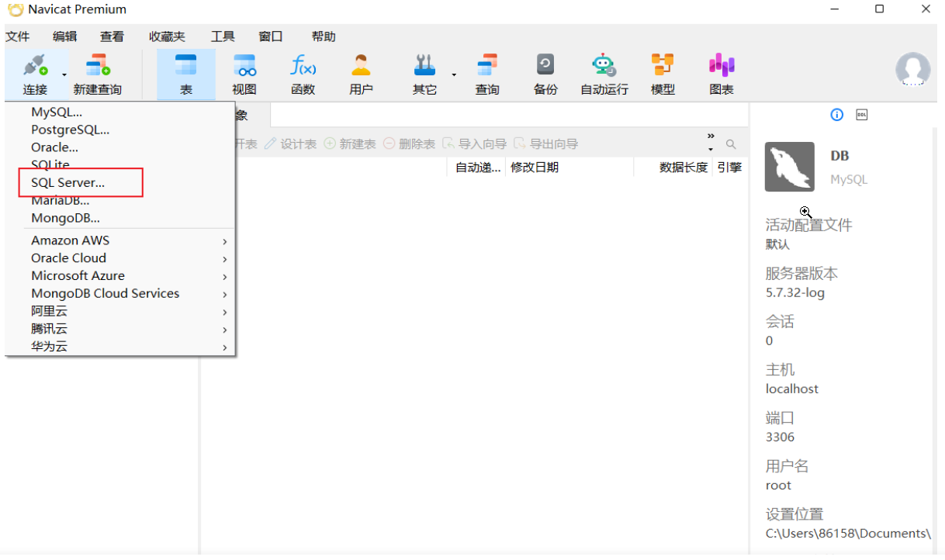Click the 删除表 delete table button
Viewport: 945px width, 560px height.
coord(409,144)
